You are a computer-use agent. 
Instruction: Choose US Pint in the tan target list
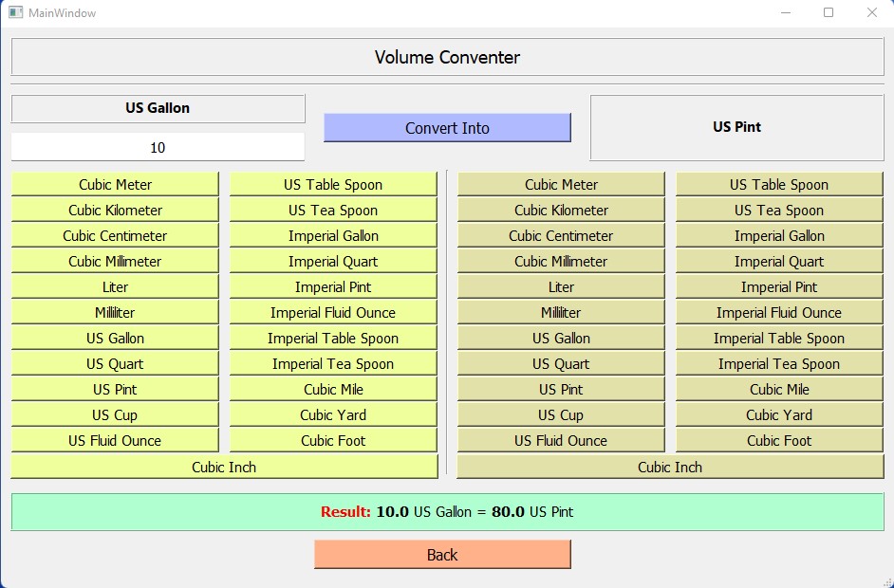[561, 390]
